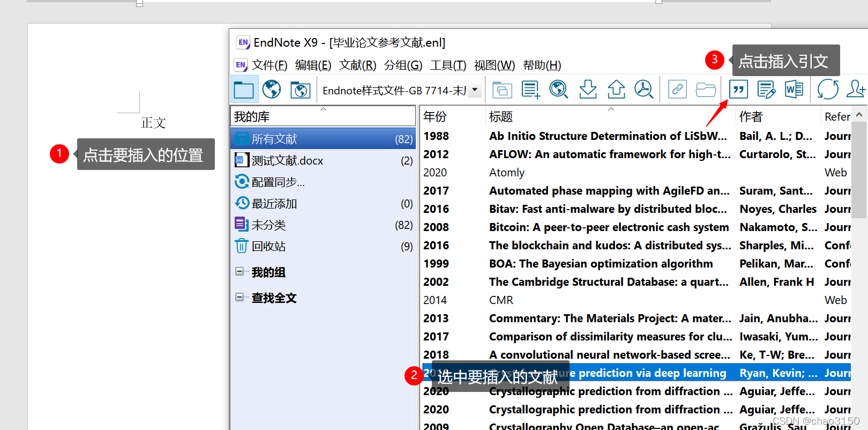Select The blockchain and kudos reference
The height and width of the screenshot is (430, 868).
coord(636,246)
